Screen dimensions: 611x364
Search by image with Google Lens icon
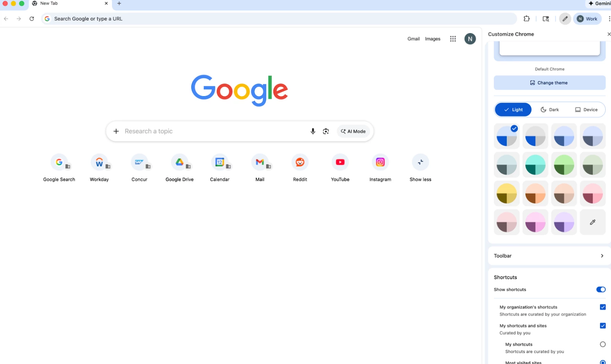point(326,131)
